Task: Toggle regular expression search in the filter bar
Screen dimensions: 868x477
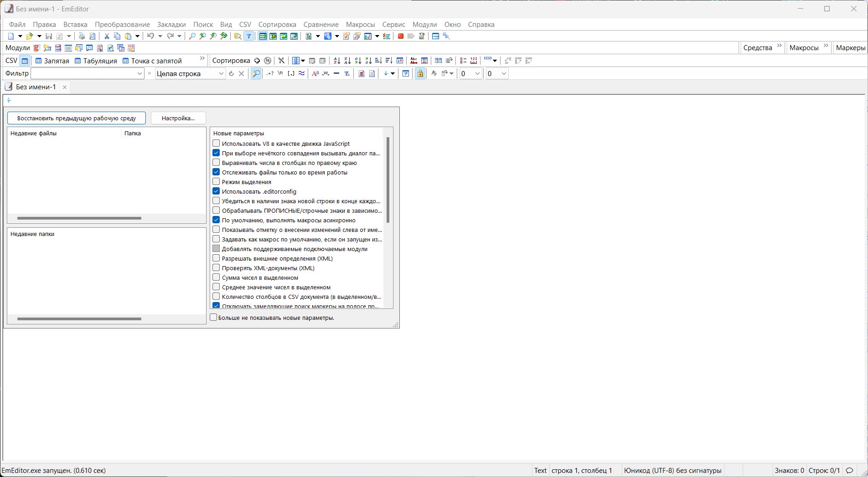Action: tap(269, 73)
